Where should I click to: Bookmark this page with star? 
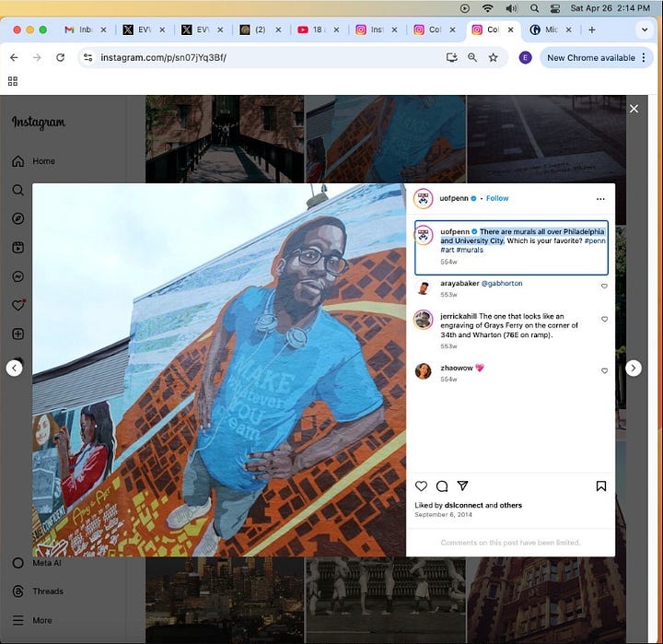(x=493, y=57)
